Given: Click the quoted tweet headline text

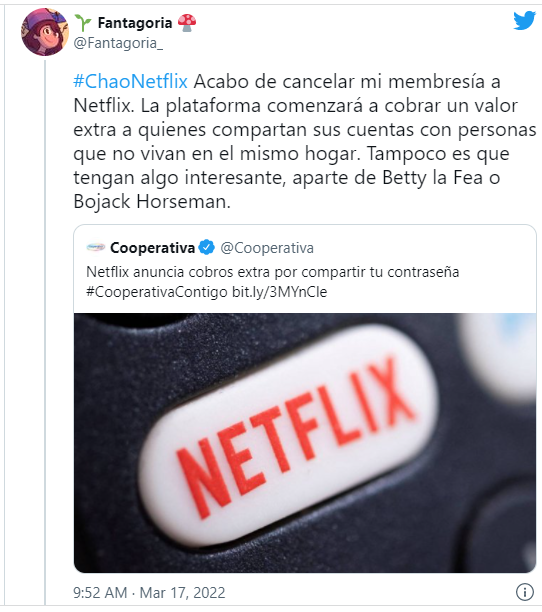Looking at the screenshot, I should (272, 272).
